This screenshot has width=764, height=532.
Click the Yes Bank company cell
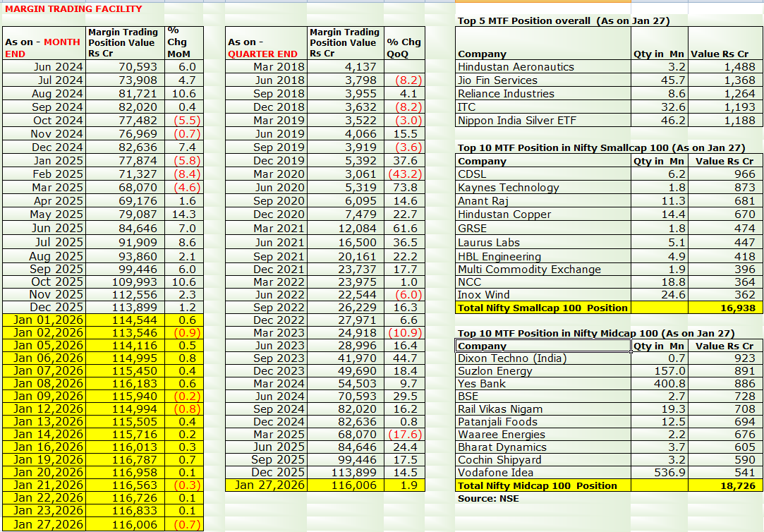542,383
